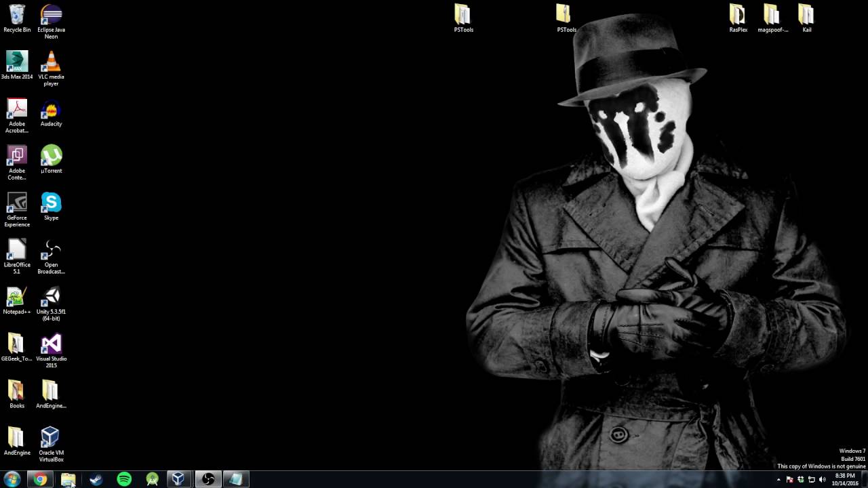The image size is (868, 488).
Task: Click the notepad taskbar button after OBS
Action: click(x=236, y=479)
